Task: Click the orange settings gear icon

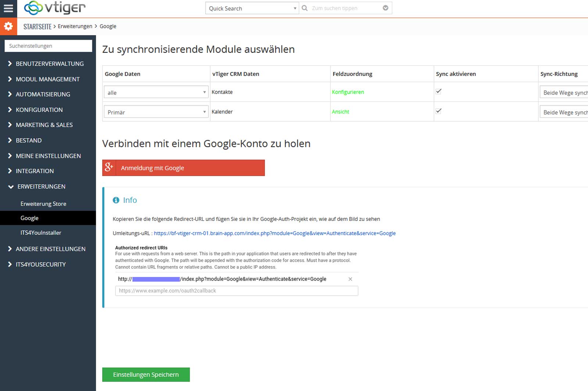Action: tap(8, 26)
